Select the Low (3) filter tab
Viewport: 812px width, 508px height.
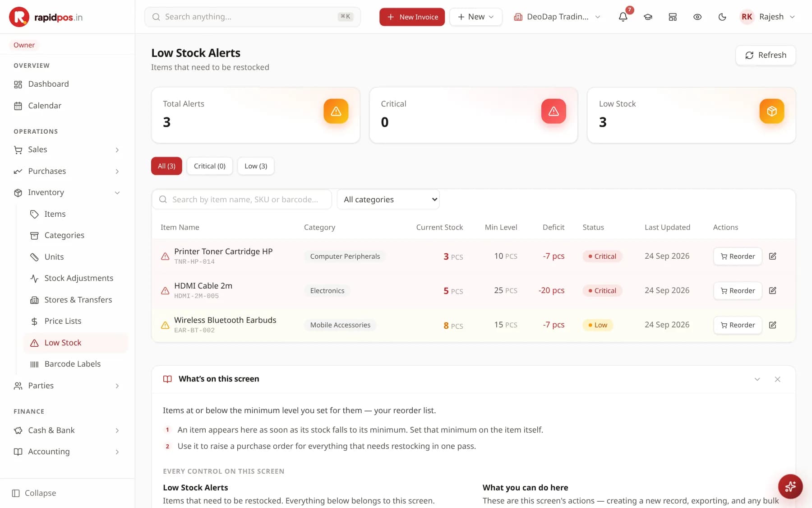[x=256, y=166]
